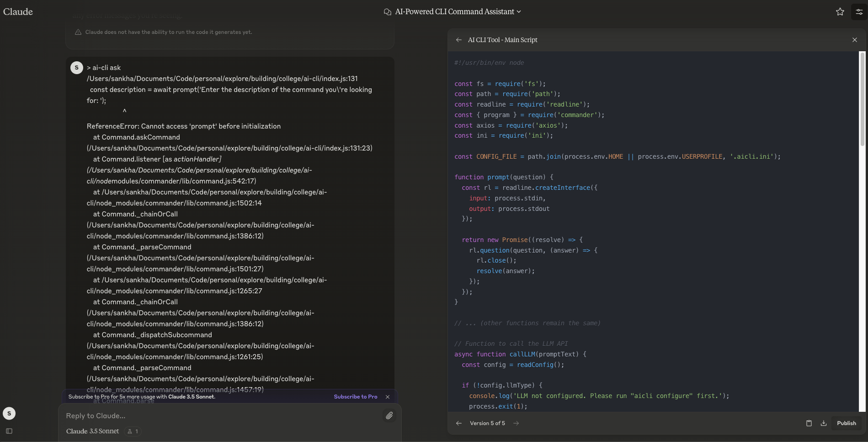This screenshot has width=868, height=442.
Task: Click the shebang '#!/usr/bin/env node' line
Action: pos(489,63)
